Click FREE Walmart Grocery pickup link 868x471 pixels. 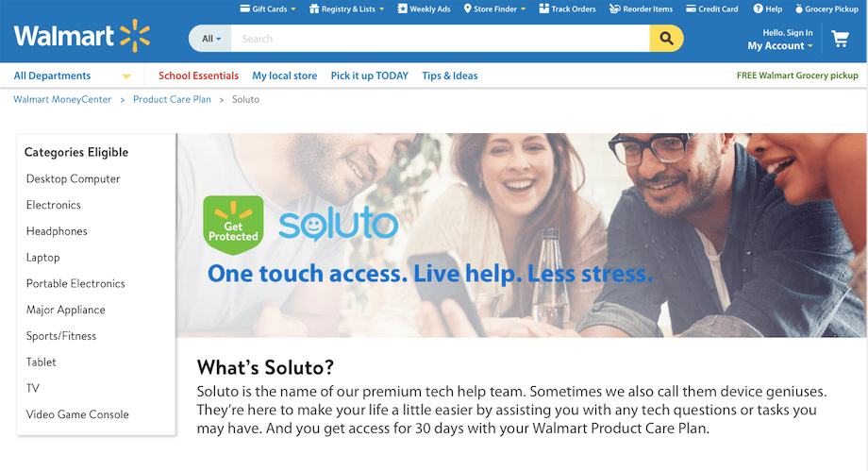tap(797, 76)
